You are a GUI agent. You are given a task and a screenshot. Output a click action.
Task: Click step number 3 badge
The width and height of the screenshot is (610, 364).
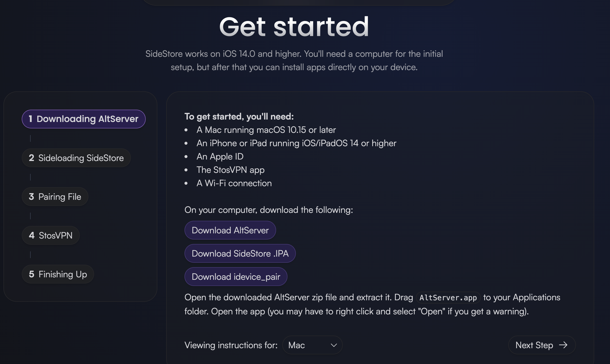click(31, 197)
